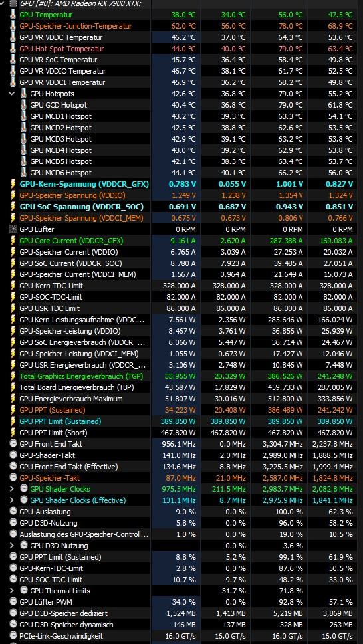Click lightning icon beside GPU-Kern-Spannung (VDDCR_GFX)
The image size is (363, 644).
coord(13,184)
